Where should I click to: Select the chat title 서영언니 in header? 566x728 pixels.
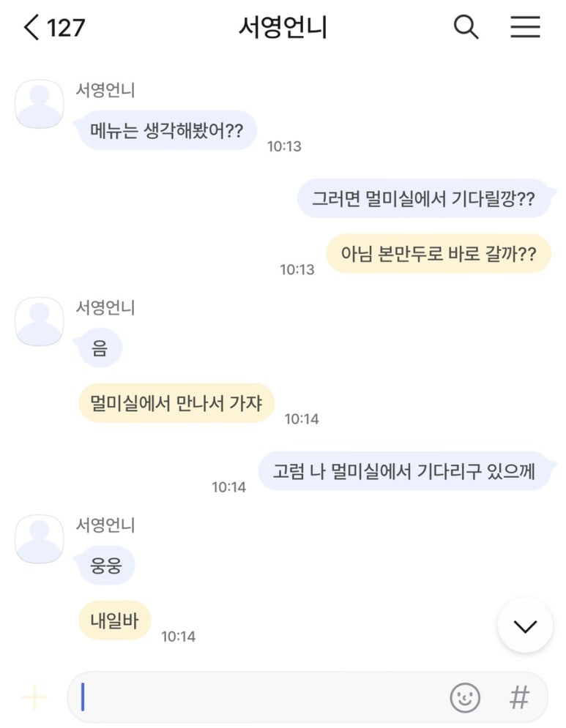[283, 27]
